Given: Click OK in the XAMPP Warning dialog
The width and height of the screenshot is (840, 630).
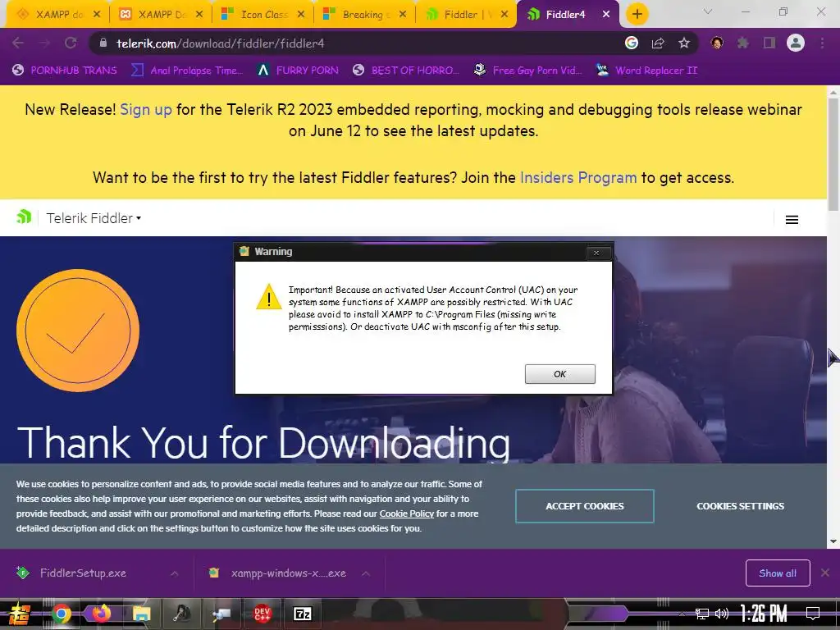Looking at the screenshot, I should tap(559, 374).
